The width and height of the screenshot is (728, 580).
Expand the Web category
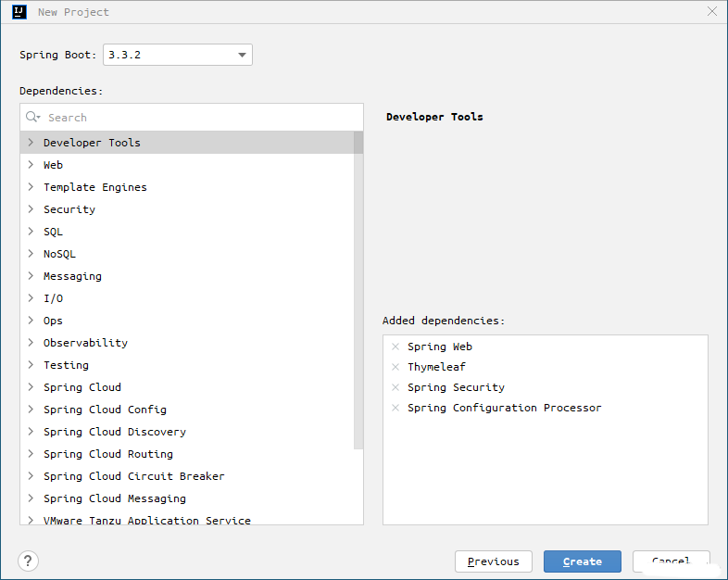(31, 165)
